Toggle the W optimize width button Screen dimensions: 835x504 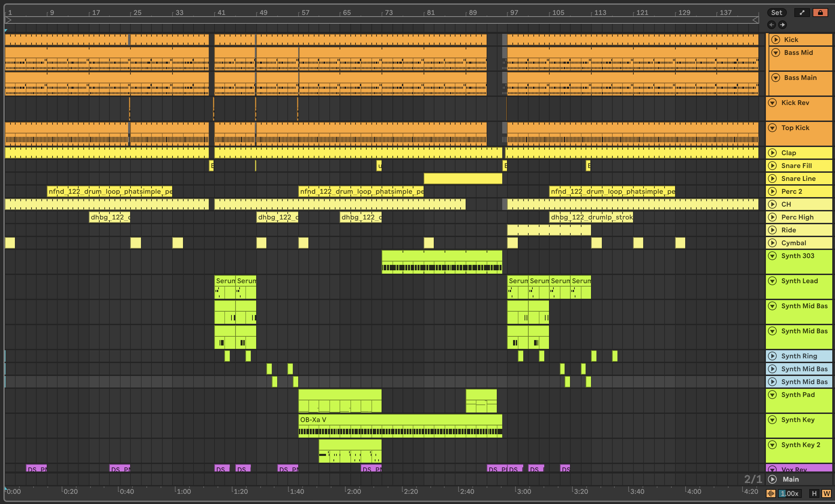pos(827,493)
